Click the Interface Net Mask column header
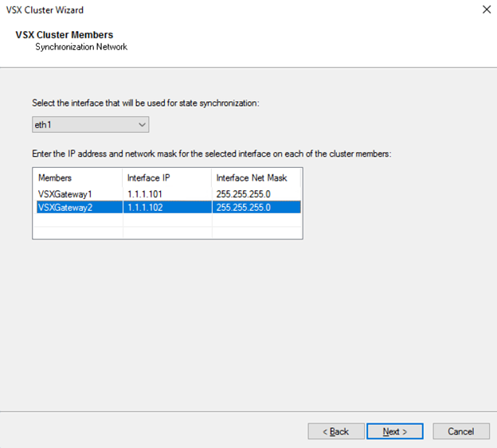Viewport: 497px width, 448px height. pyautogui.click(x=256, y=178)
